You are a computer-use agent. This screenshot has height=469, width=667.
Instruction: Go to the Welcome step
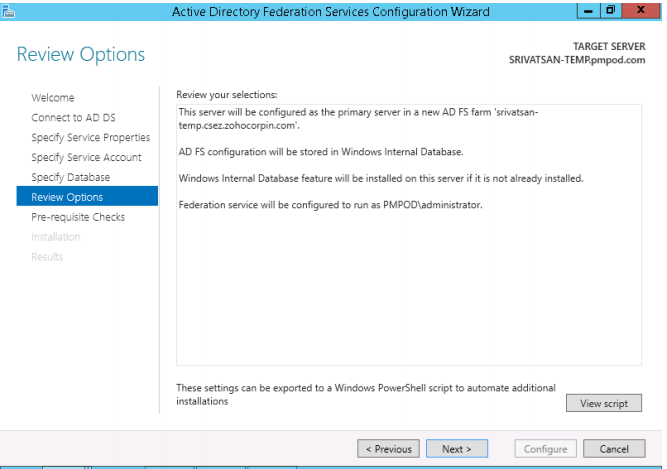(x=53, y=98)
